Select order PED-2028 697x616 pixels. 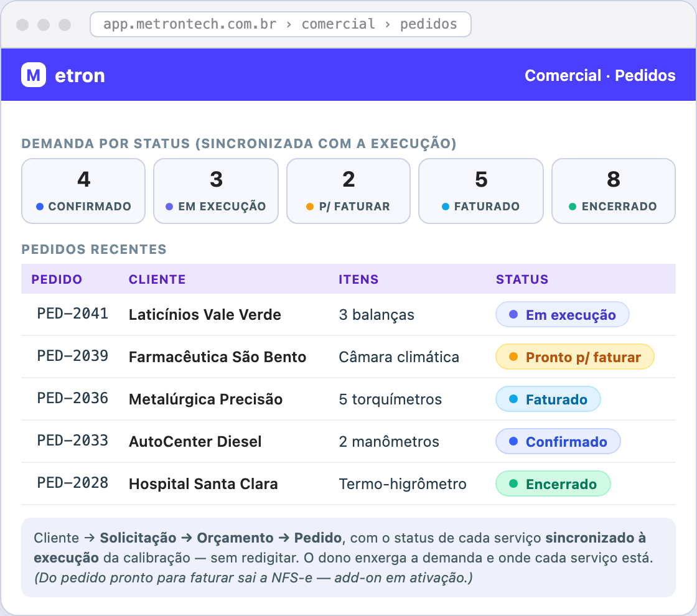click(x=72, y=483)
